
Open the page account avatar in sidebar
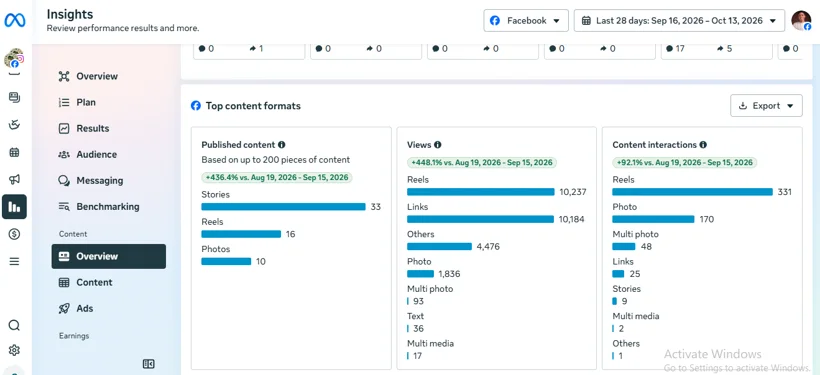pos(14,59)
